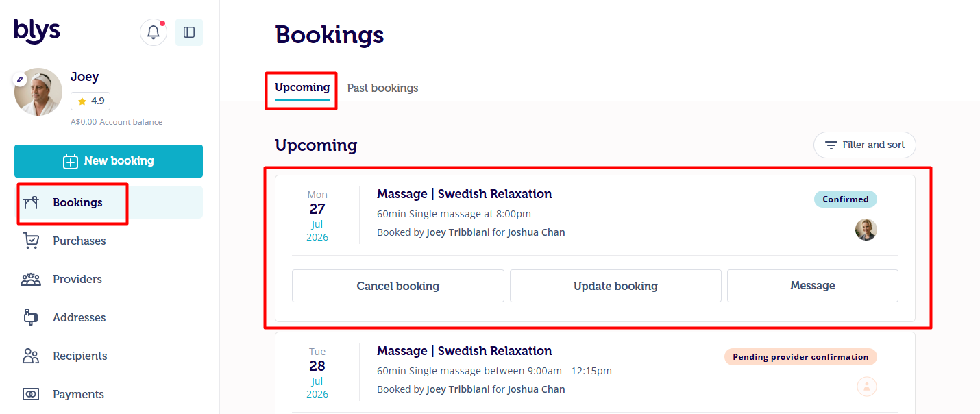The height and width of the screenshot is (414, 980).
Task: Collapse the sidebar with the panel icon
Action: [x=189, y=32]
